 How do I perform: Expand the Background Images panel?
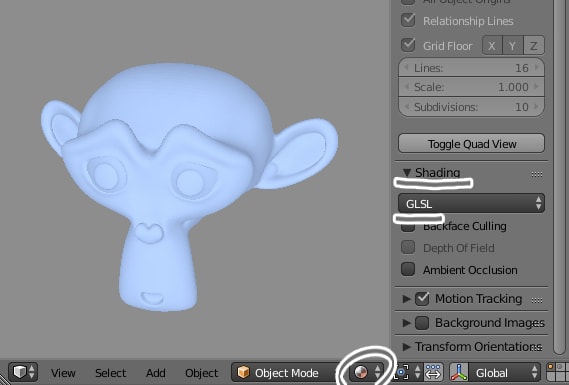point(407,323)
